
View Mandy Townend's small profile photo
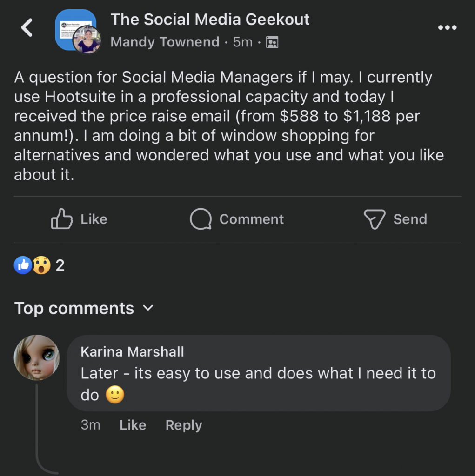87,40
